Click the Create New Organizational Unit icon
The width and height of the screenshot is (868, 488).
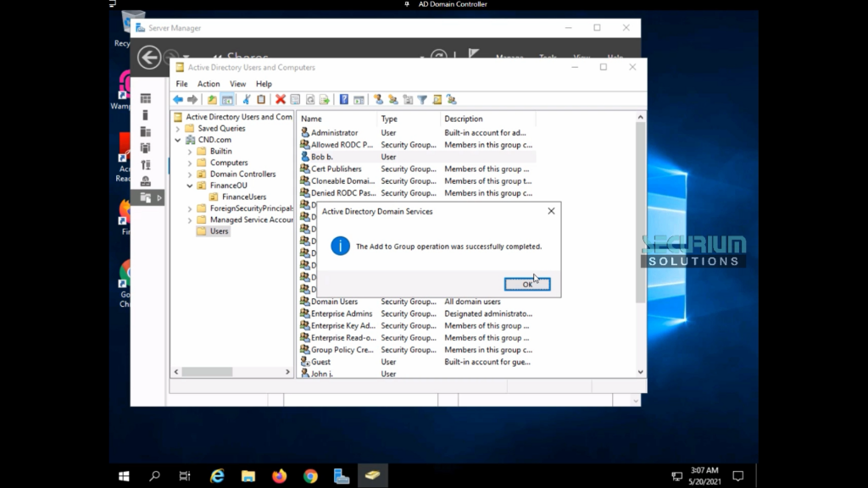[x=408, y=100]
